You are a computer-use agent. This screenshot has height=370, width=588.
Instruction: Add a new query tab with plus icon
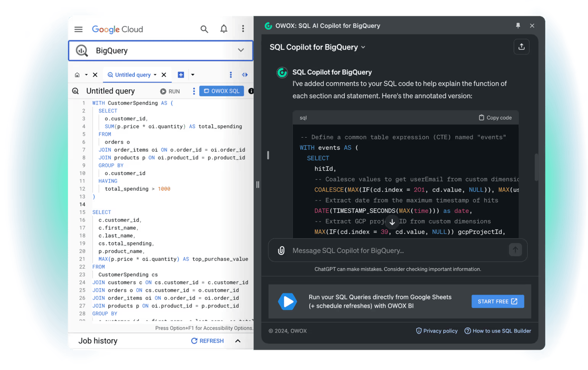pyautogui.click(x=181, y=75)
